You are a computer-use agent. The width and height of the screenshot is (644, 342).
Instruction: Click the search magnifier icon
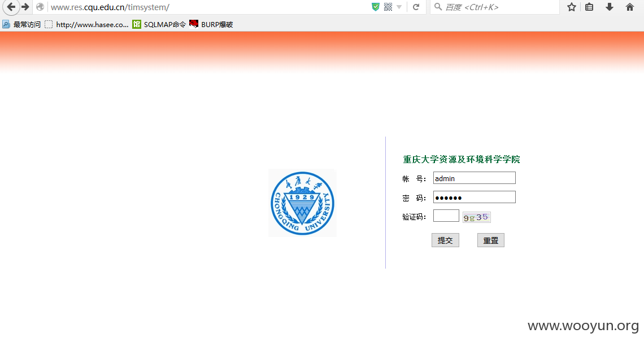tap(438, 7)
